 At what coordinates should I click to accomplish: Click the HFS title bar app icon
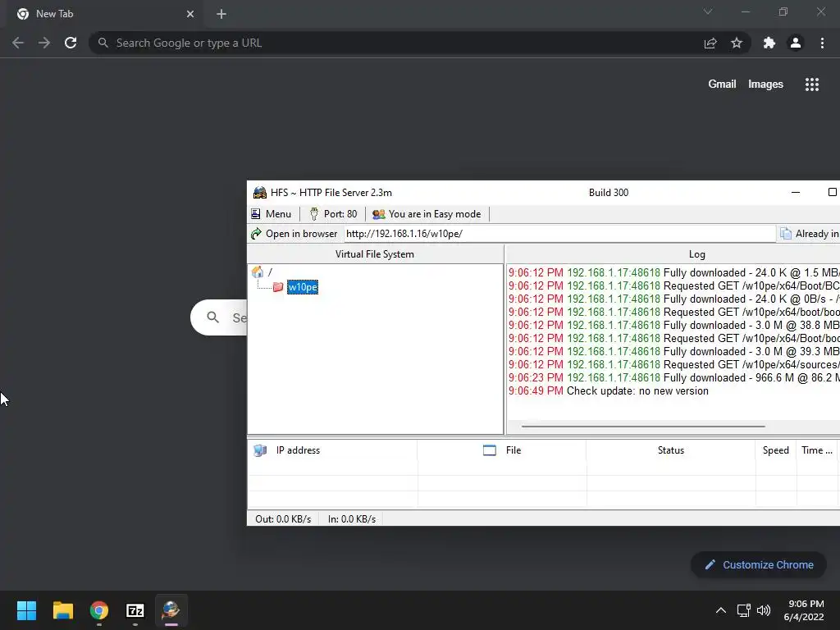pos(260,192)
